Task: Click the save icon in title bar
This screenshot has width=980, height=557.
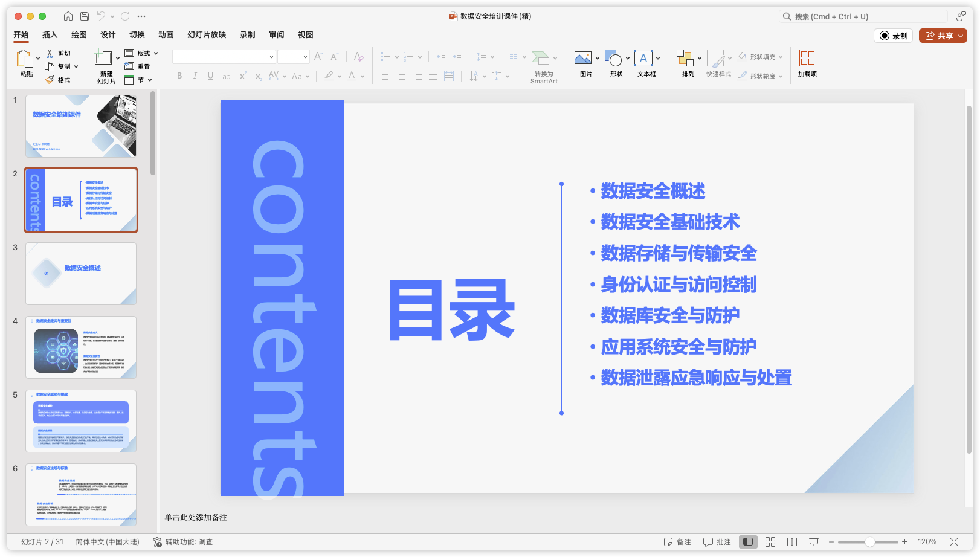Action: click(x=85, y=16)
